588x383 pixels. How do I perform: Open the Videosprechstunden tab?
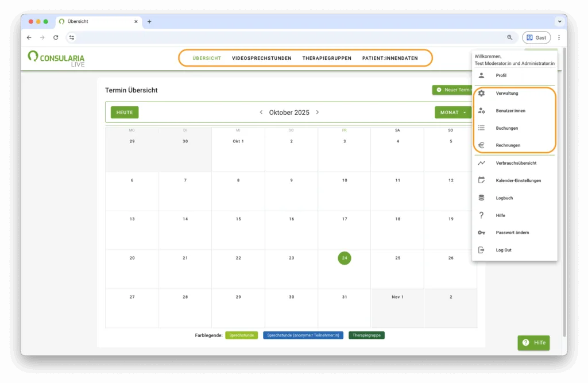tap(261, 59)
